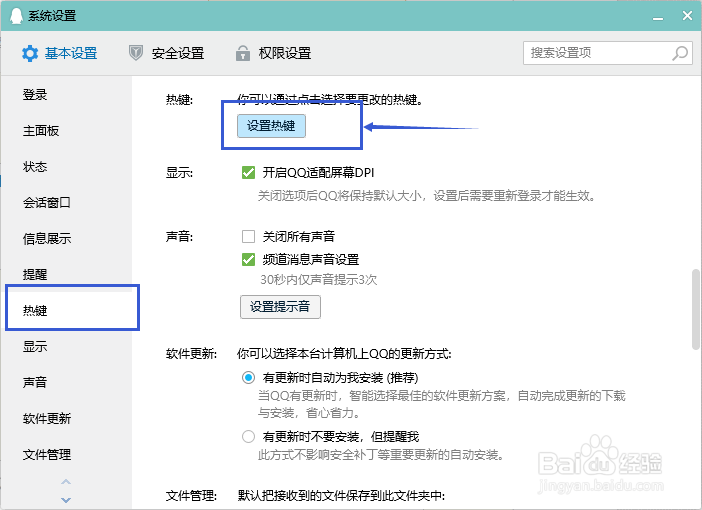Open 会话窗口 settings in the sidebar

47,202
